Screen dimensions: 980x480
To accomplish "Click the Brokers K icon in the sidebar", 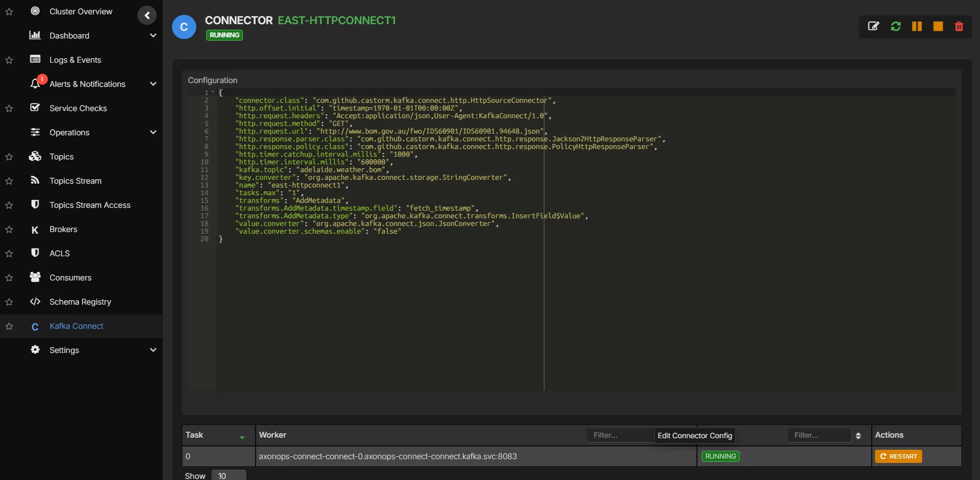I will pos(35,230).
